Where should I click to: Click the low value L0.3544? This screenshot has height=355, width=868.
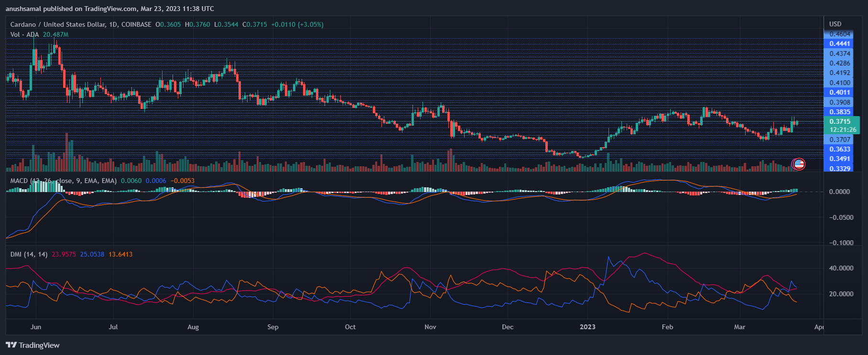[x=226, y=24]
